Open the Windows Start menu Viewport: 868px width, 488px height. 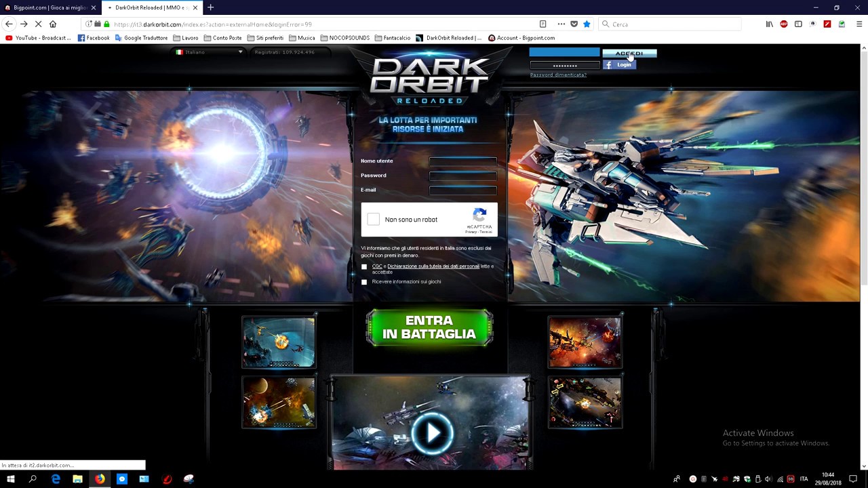[11, 479]
